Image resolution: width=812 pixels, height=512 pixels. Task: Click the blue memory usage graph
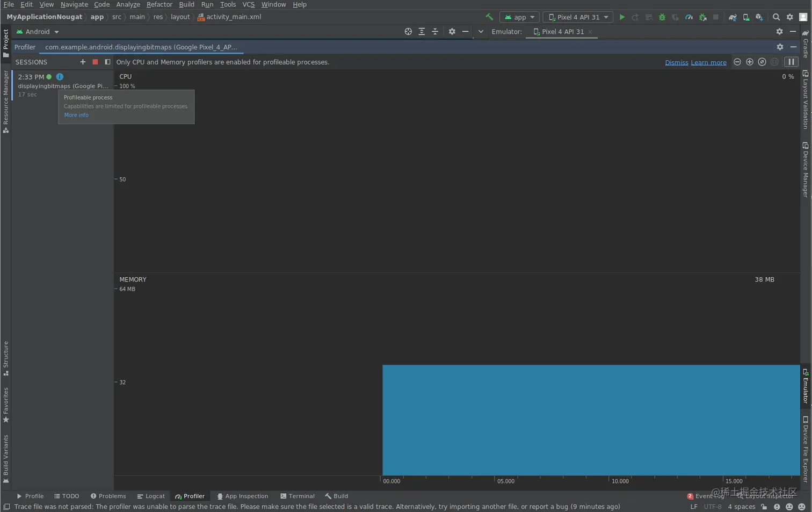click(x=591, y=420)
